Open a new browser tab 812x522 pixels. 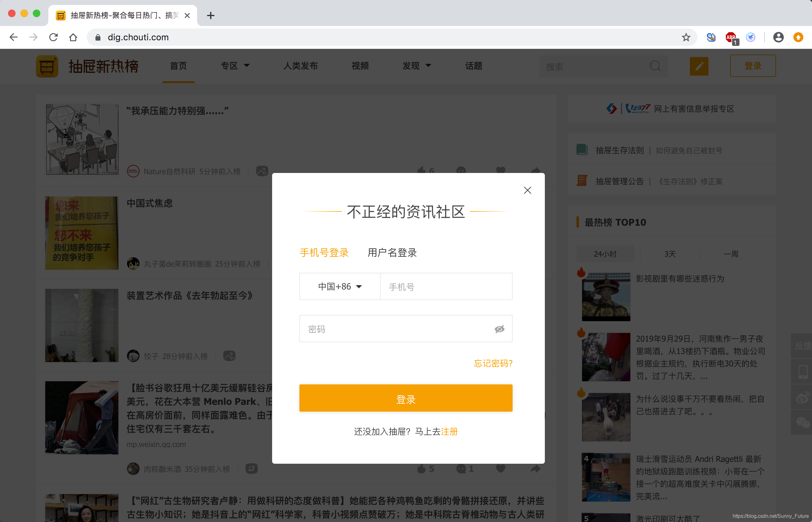[x=210, y=15]
